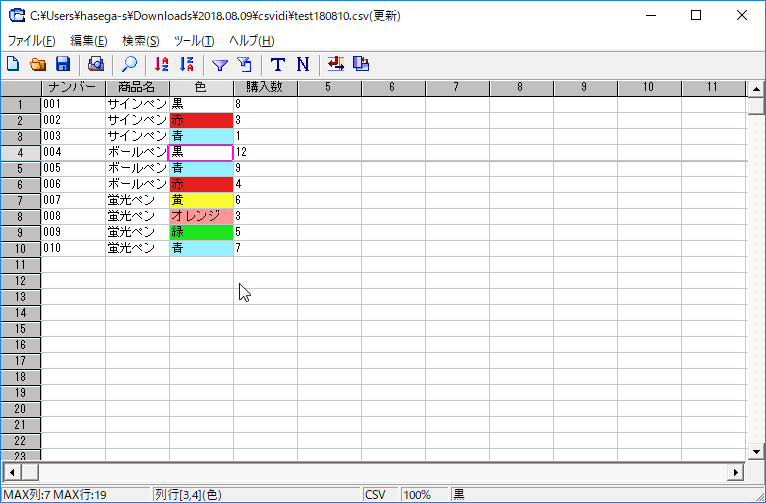
Task: Select row header 20
Action: coord(21,409)
